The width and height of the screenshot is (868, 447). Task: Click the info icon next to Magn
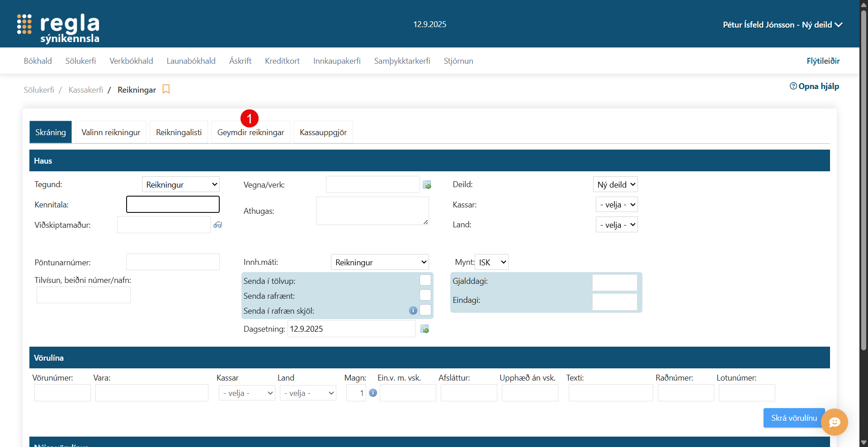373,393
